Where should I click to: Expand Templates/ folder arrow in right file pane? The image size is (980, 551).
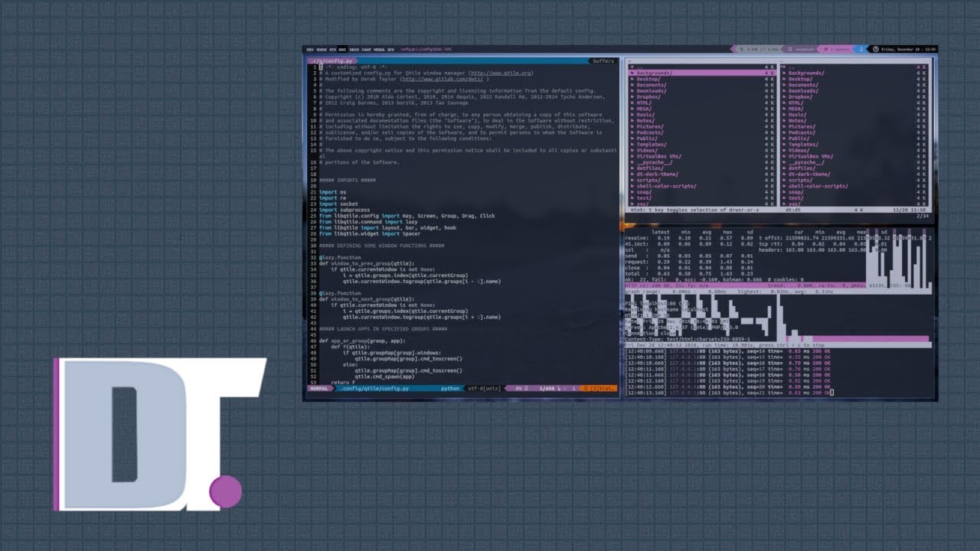coord(785,145)
